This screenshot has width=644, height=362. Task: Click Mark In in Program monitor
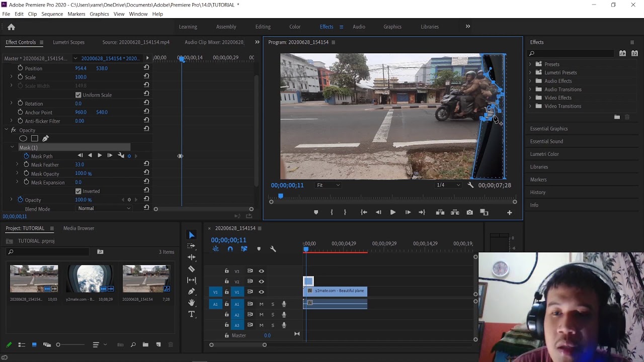pos(332,212)
